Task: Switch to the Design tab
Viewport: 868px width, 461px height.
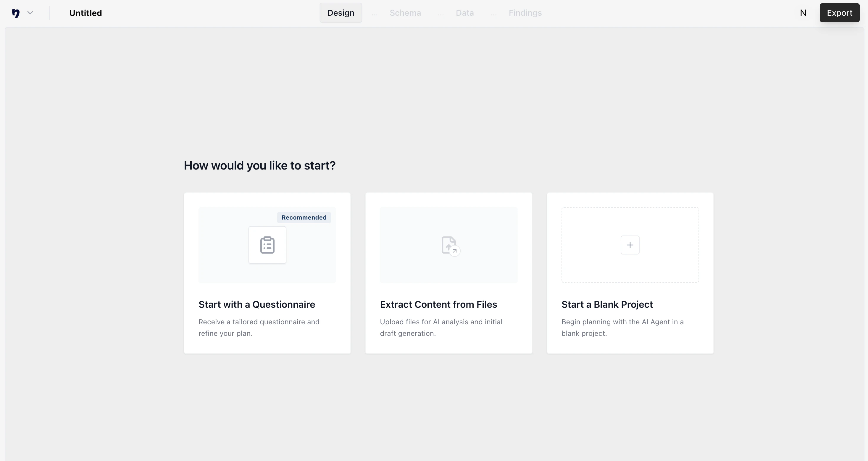Action: point(340,13)
